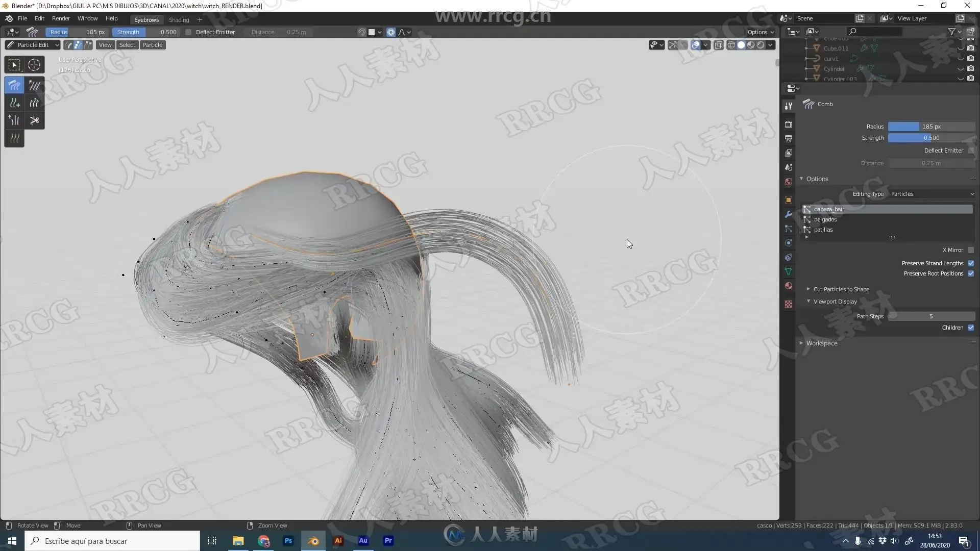Select the Length hair tool

pos(34,103)
